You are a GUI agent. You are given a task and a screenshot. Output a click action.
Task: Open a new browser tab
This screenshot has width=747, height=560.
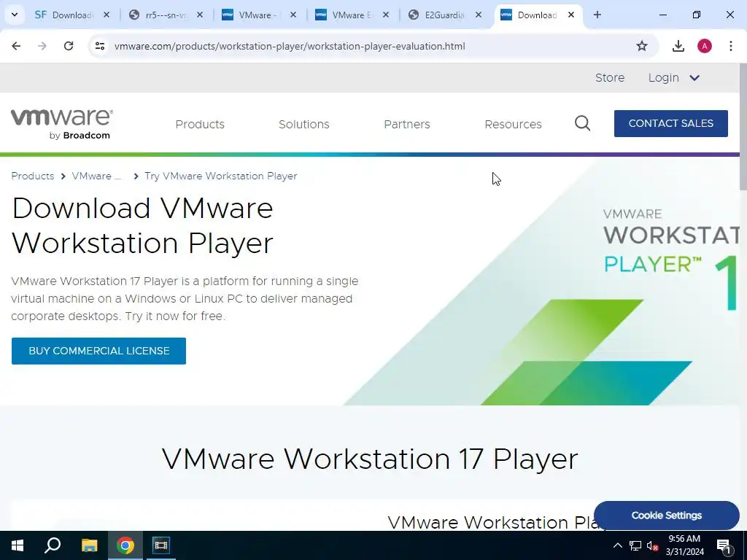point(597,15)
